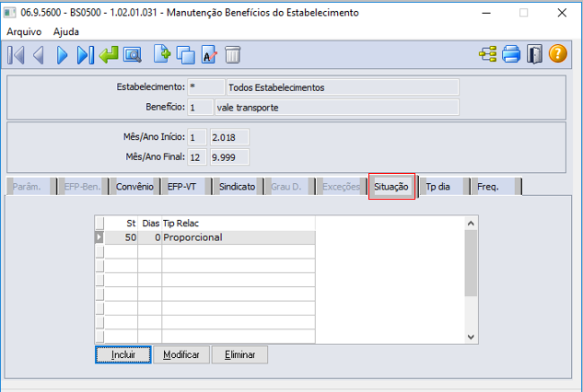The image size is (583, 392).
Task: Click the Mês Final month field showing 12
Action: click(197, 157)
